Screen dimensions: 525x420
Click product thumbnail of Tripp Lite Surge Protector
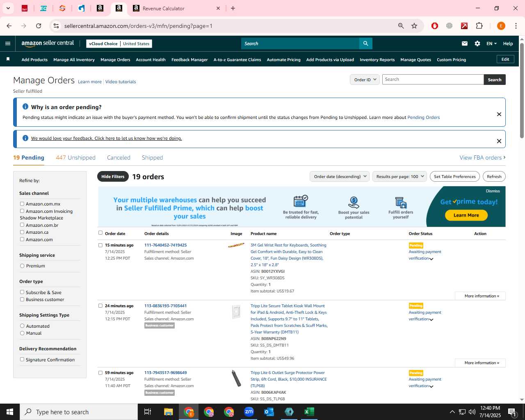point(236,378)
